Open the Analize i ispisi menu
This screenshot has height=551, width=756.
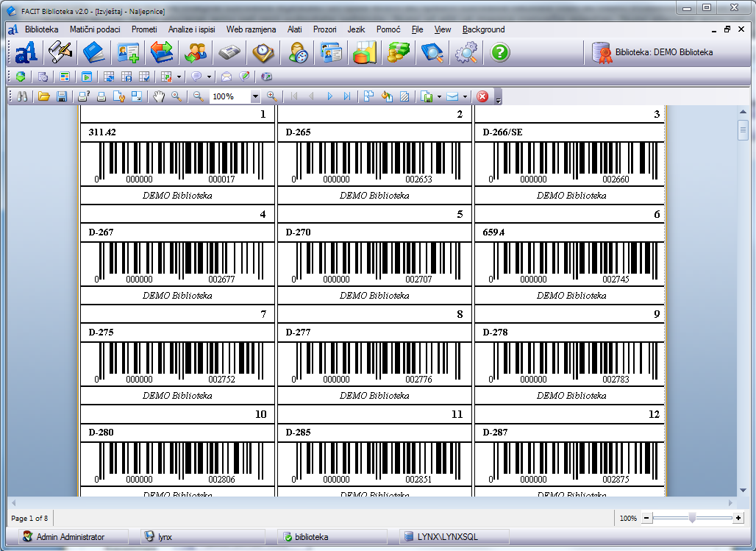(x=191, y=29)
